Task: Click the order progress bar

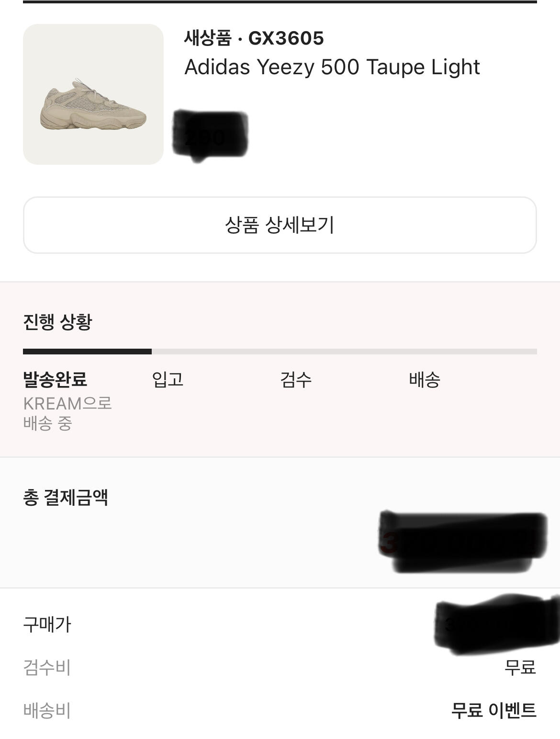Action: 280,352
